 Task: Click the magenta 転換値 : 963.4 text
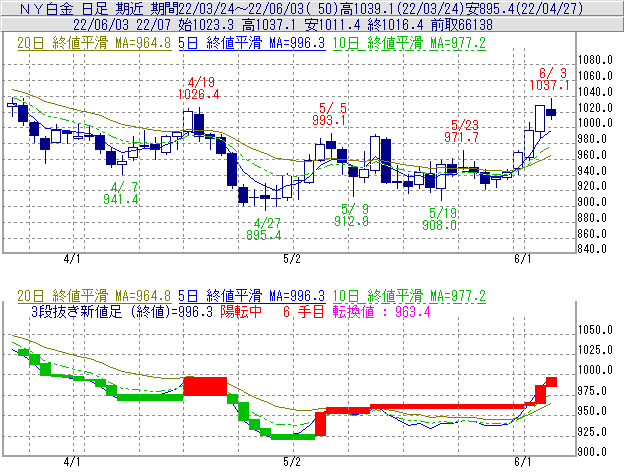[x=382, y=311]
